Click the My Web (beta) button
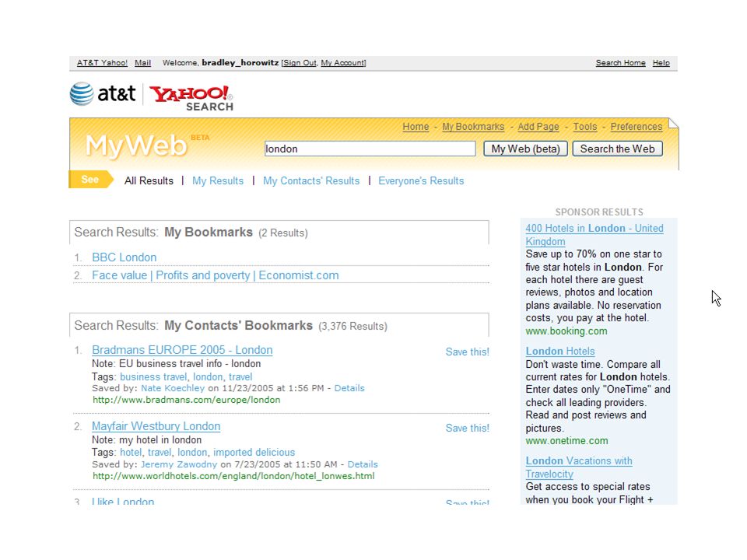This screenshot has width=747, height=560. [525, 149]
